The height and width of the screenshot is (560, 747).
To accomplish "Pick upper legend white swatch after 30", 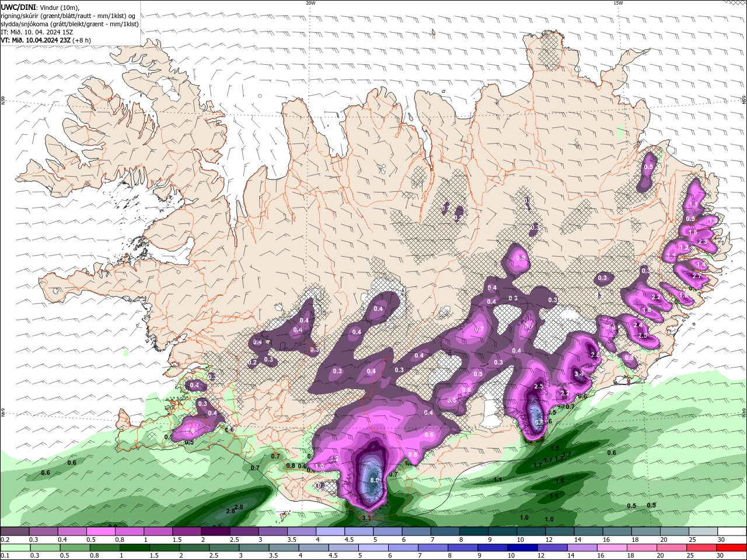I will (x=731, y=531).
